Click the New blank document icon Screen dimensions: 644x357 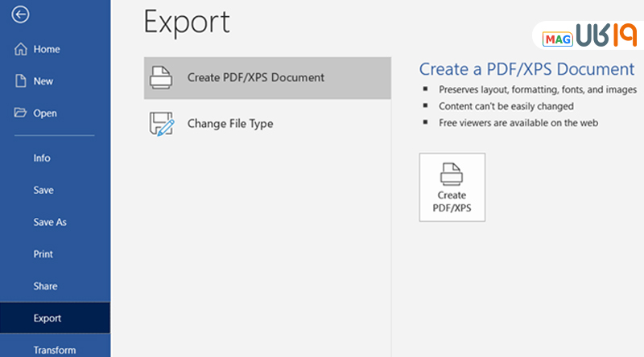(x=21, y=81)
